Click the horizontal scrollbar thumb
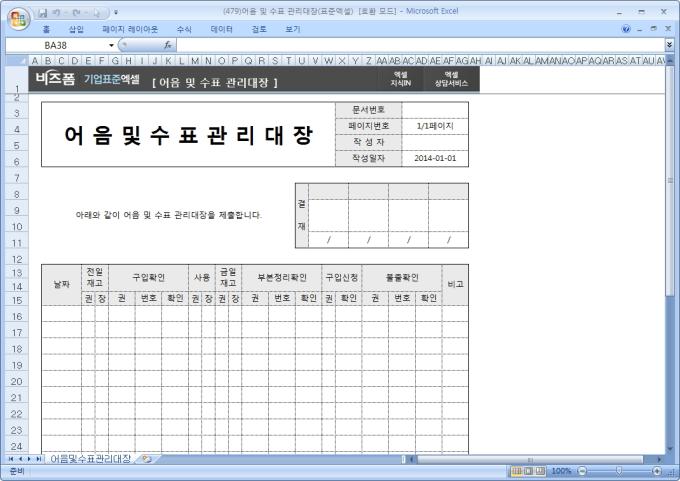The image size is (680, 481). click(530, 459)
